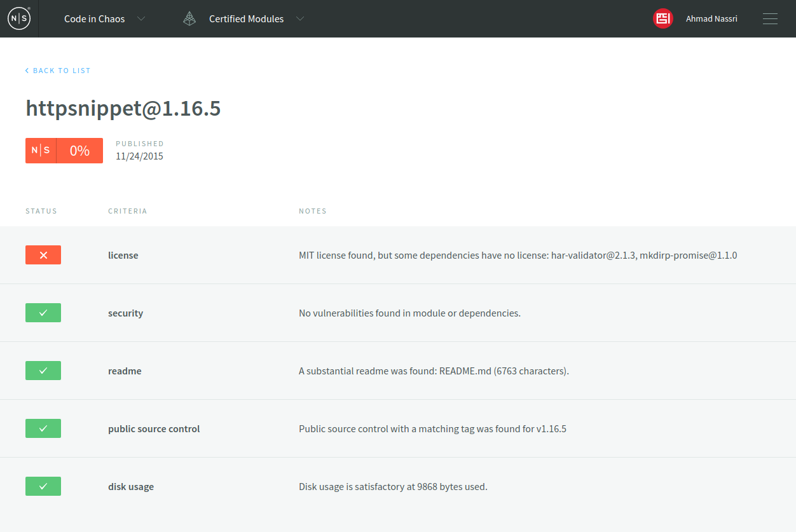Click the matching tag v1.16.5 note

pos(432,429)
